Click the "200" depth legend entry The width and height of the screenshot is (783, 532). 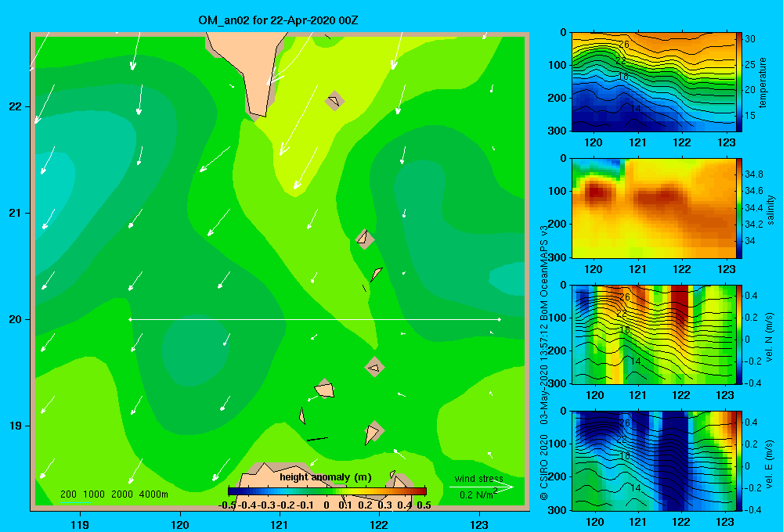[x=68, y=494]
